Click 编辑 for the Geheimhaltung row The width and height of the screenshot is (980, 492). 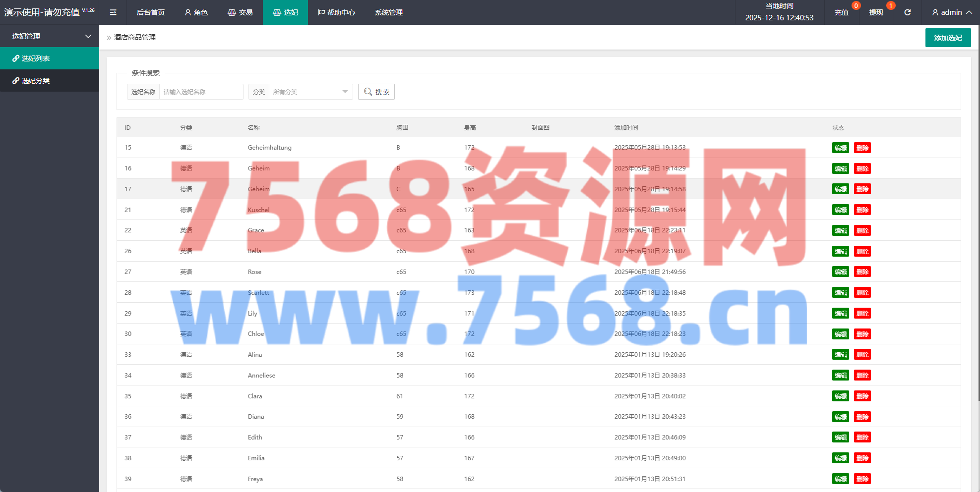tap(840, 148)
